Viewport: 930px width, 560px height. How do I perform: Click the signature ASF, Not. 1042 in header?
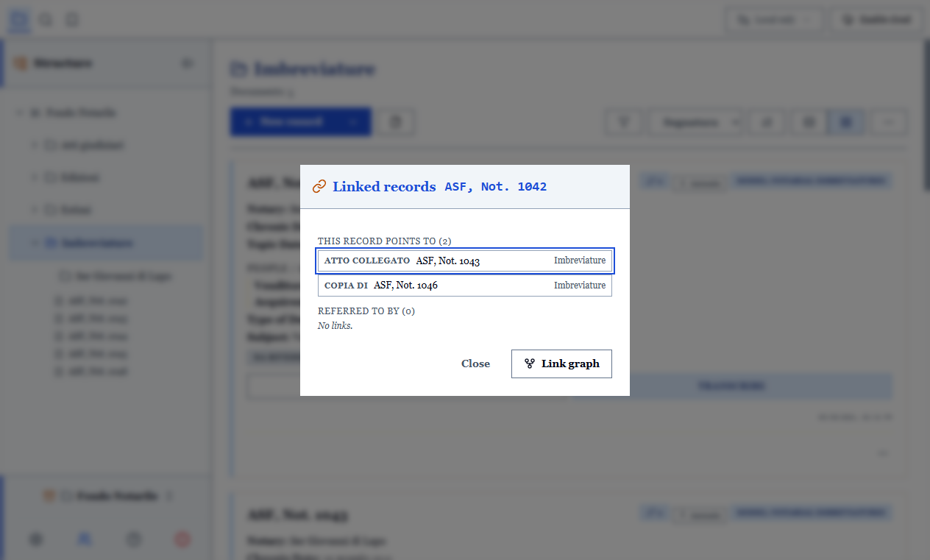click(496, 187)
